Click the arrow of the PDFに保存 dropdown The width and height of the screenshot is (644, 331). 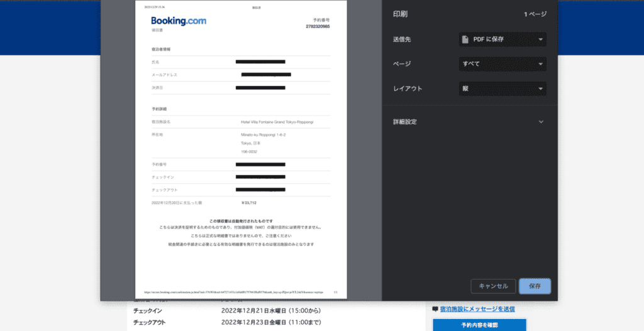pos(540,40)
